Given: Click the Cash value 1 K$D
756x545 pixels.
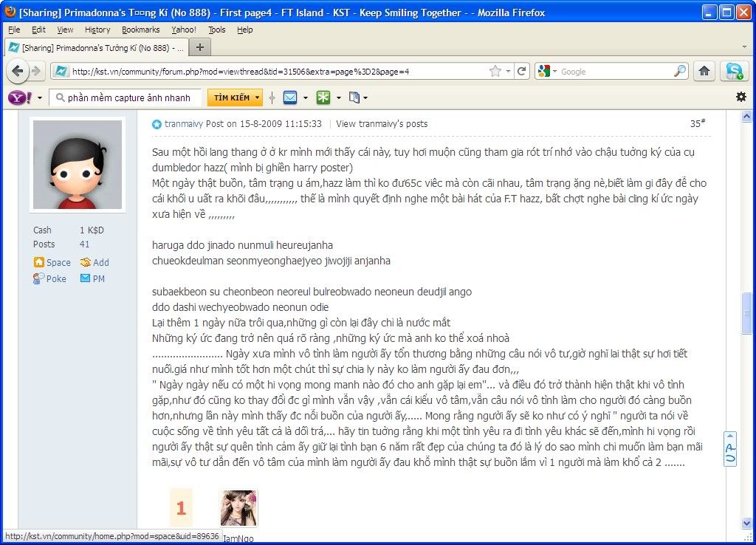Looking at the screenshot, I should coord(92,230).
